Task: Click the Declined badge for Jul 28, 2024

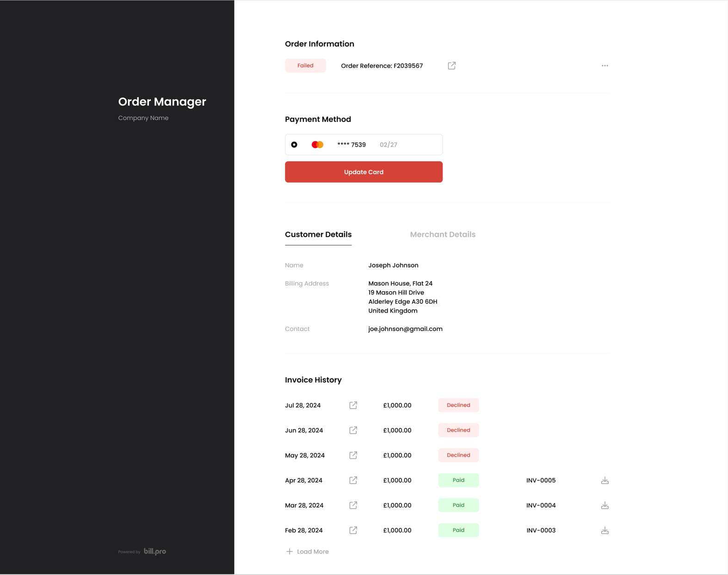Action: coord(458,405)
